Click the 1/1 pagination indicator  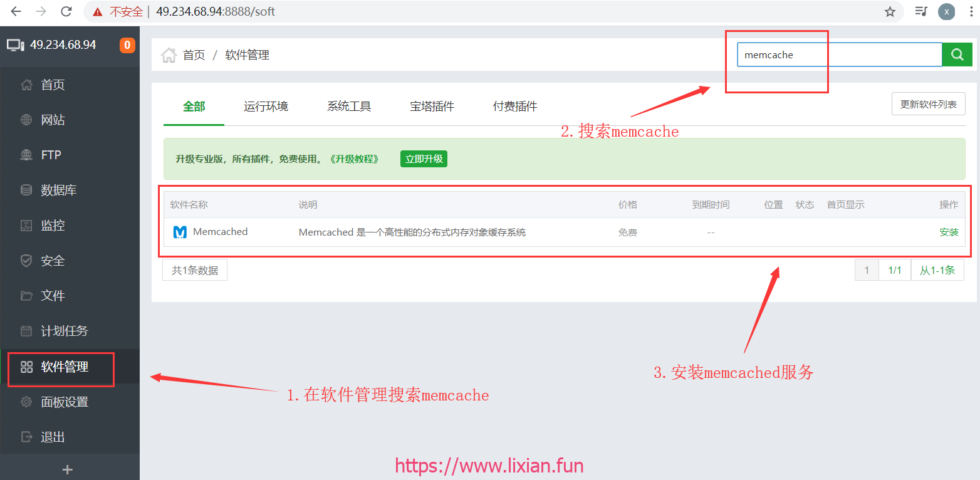click(895, 270)
